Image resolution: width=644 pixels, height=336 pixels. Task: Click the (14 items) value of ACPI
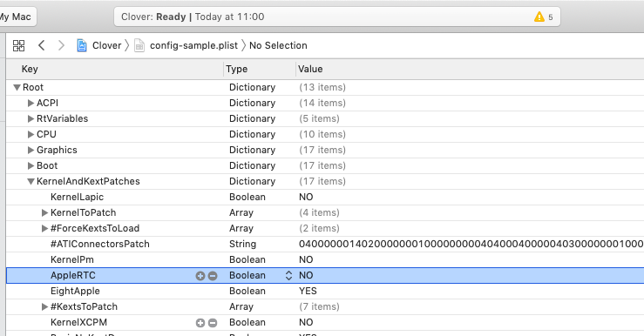coord(322,103)
